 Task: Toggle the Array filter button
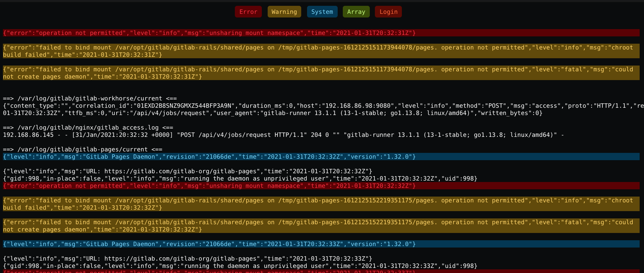(356, 12)
